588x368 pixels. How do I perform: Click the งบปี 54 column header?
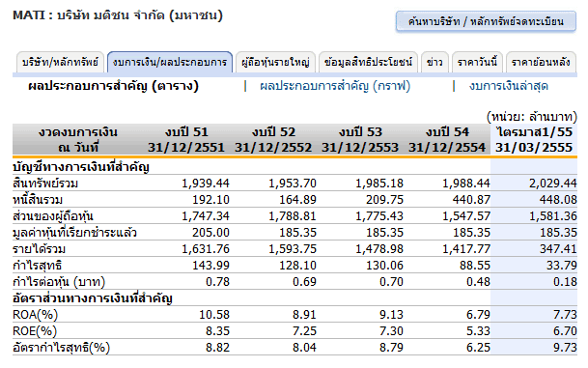point(447,139)
